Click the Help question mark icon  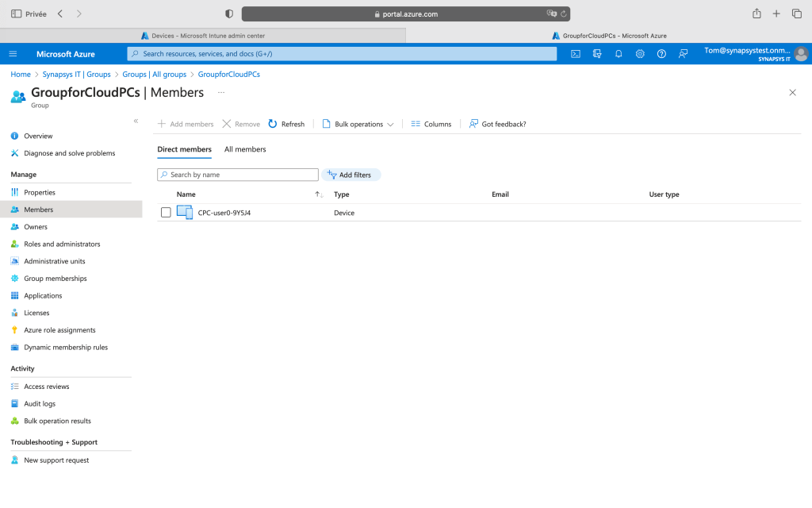pyautogui.click(x=661, y=54)
